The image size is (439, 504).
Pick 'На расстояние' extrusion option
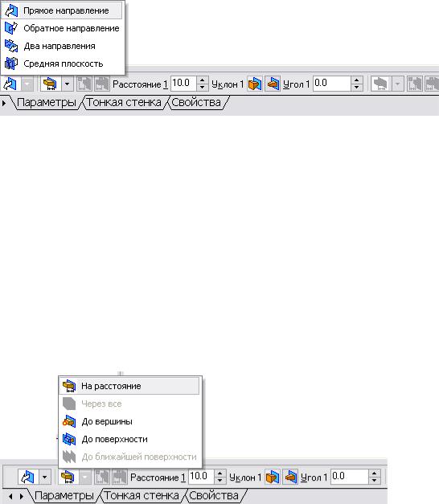(x=129, y=386)
